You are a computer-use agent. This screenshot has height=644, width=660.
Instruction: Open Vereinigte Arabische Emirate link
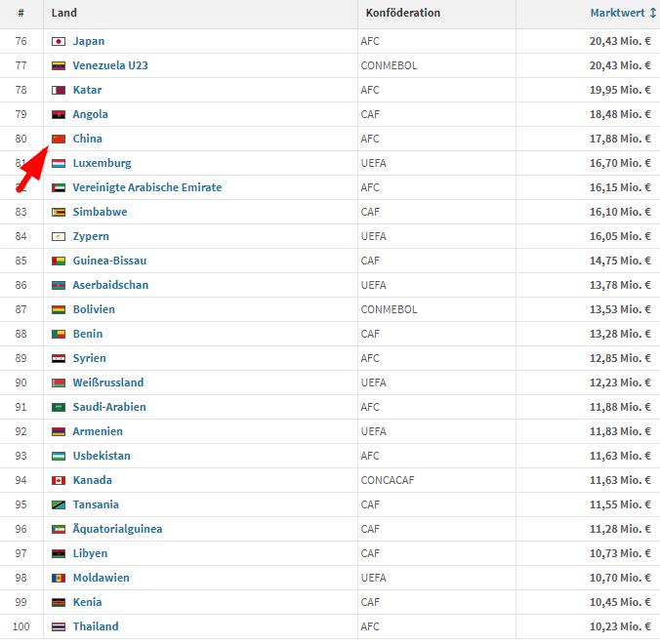[146, 187]
